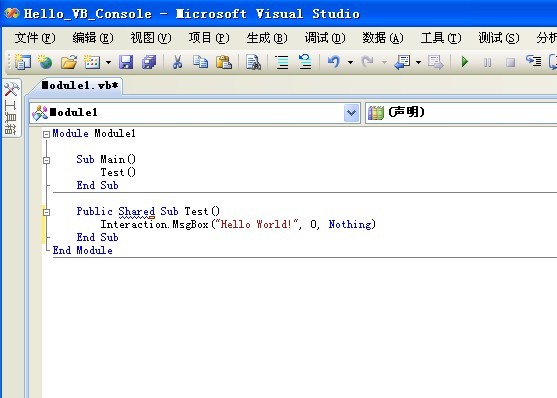Image resolution: width=557 pixels, height=398 pixels.
Task: Click the End Module line
Action: (x=82, y=250)
